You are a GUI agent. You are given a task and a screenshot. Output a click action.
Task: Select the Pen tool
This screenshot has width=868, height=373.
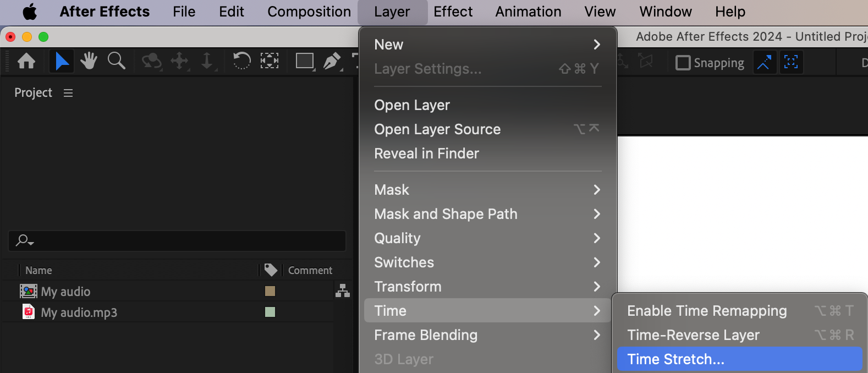pos(332,61)
